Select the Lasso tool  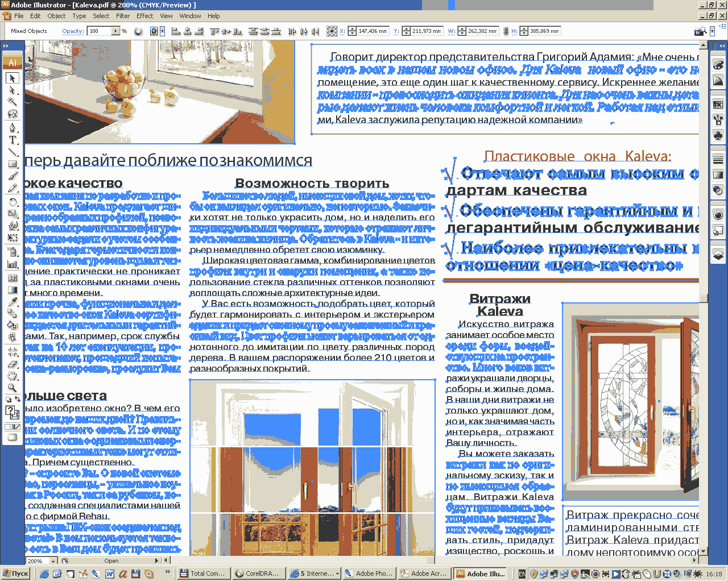click(x=13, y=114)
